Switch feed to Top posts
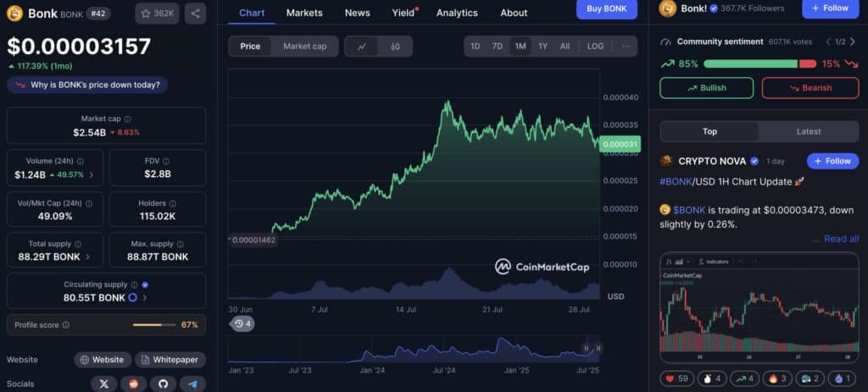The width and height of the screenshot is (868, 392). tap(709, 131)
